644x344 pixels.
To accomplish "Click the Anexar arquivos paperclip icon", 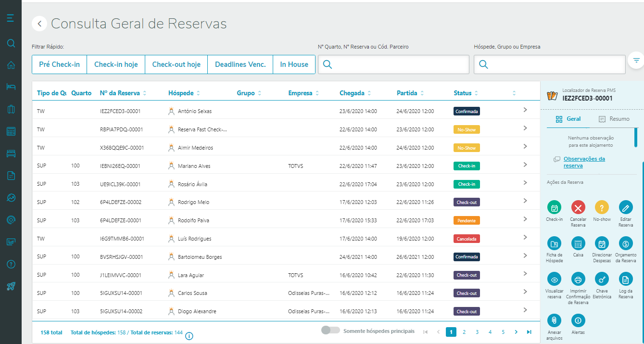I will pyautogui.click(x=554, y=320).
